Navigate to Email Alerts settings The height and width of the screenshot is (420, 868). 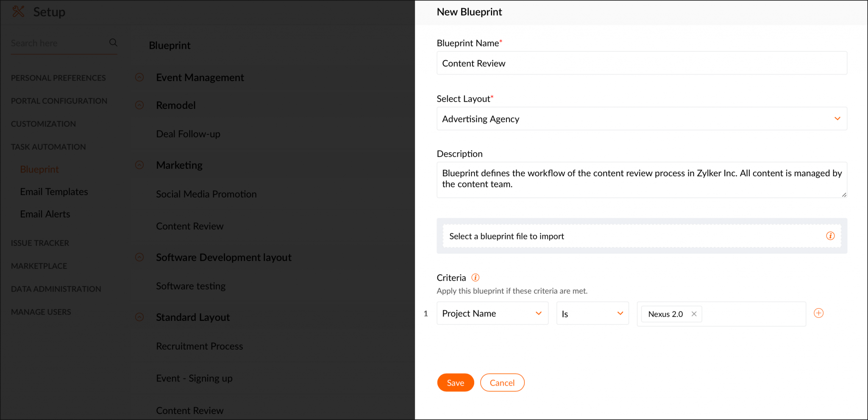pyautogui.click(x=45, y=214)
